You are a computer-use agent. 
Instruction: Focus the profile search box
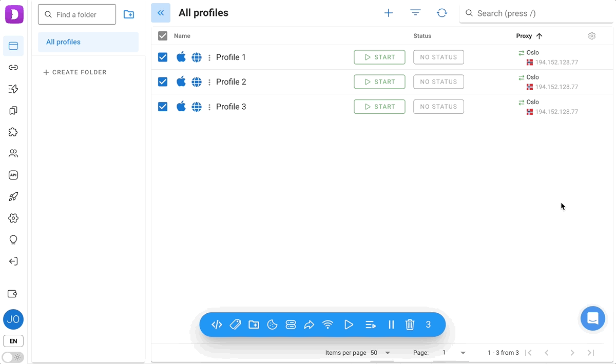tap(536, 13)
